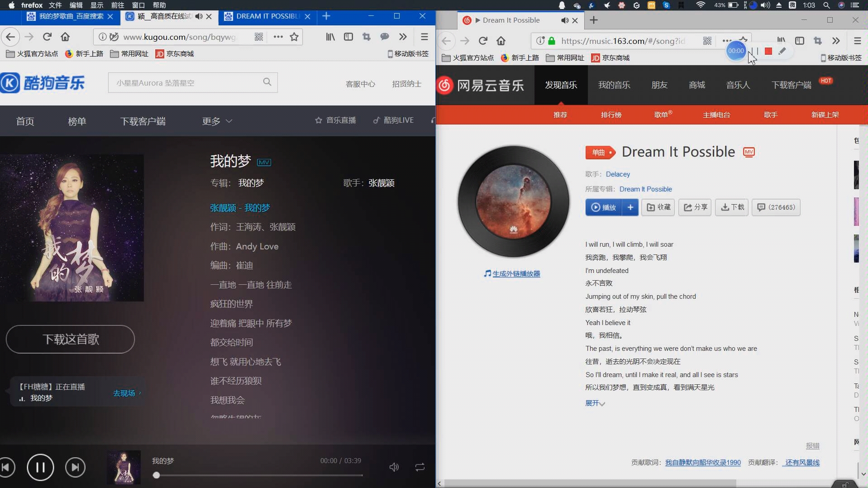Open page actions dots in Kugou address bar
868x488 pixels.
278,37
